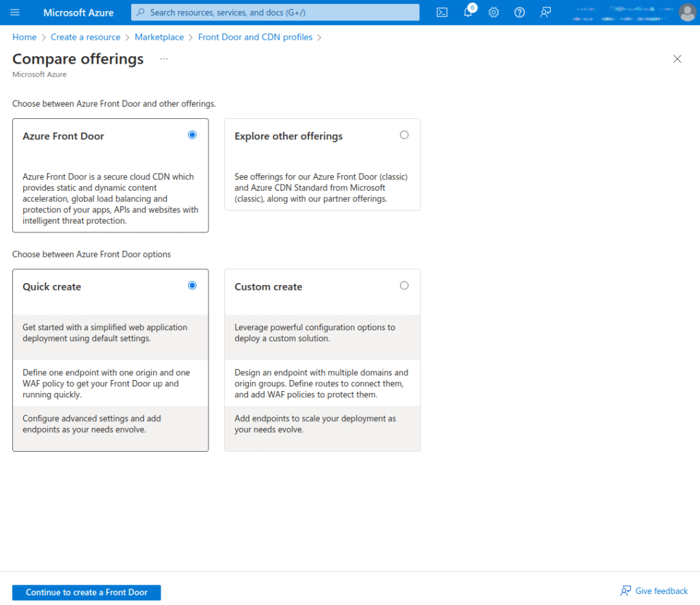Click 'Get started with a simplified web application' text
Viewport: 700px width, 605px height.
(x=105, y=333)
